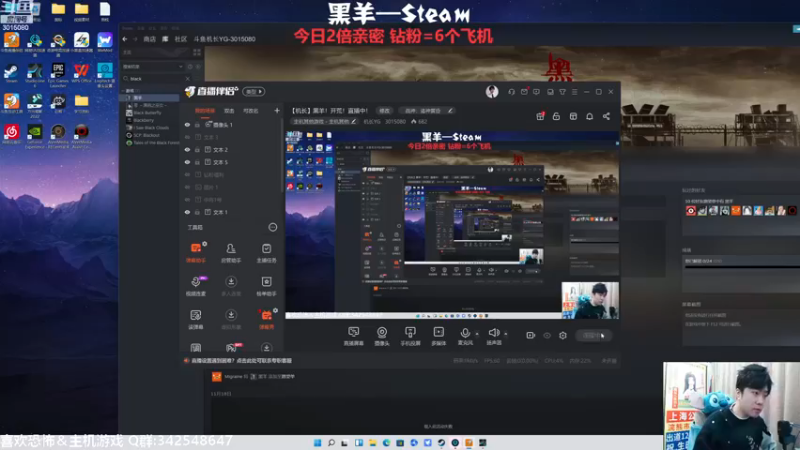Open the 读弹幕 tool
Screen dimensions: 800x450
196,319
